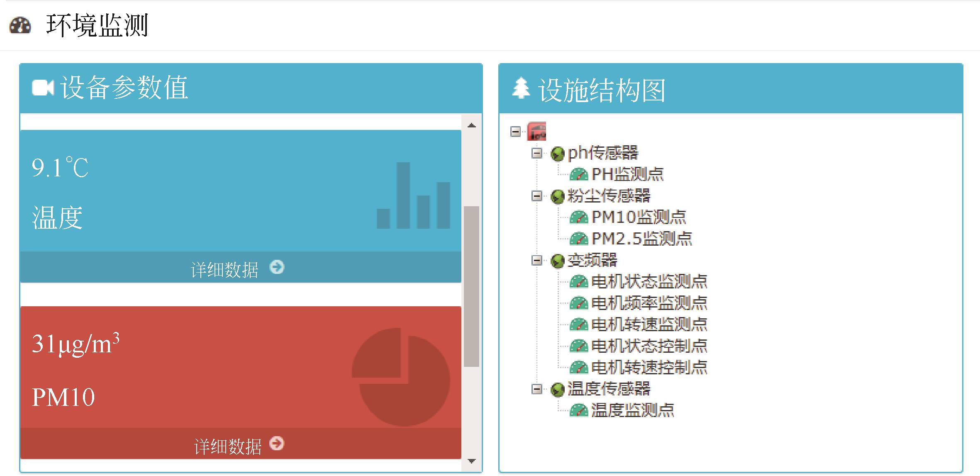
Task: Click the globe icon beside 粉尘传感器
Action: [557, 196]
